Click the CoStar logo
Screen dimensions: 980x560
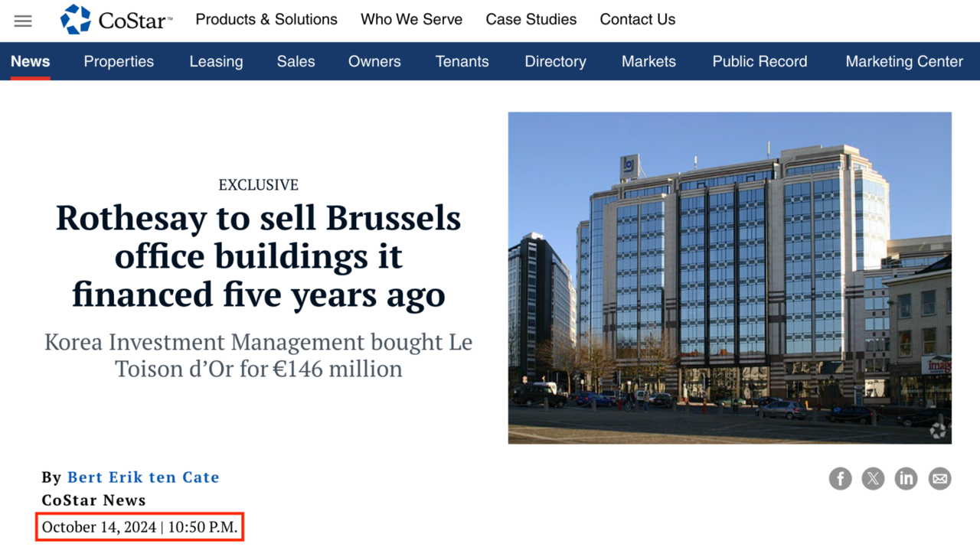[x=116, y=20]
